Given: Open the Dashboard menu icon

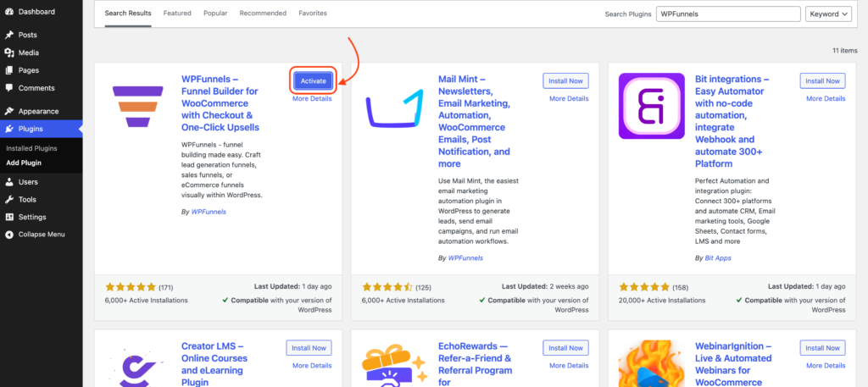Looking at the screenshot, I should 8,12.
